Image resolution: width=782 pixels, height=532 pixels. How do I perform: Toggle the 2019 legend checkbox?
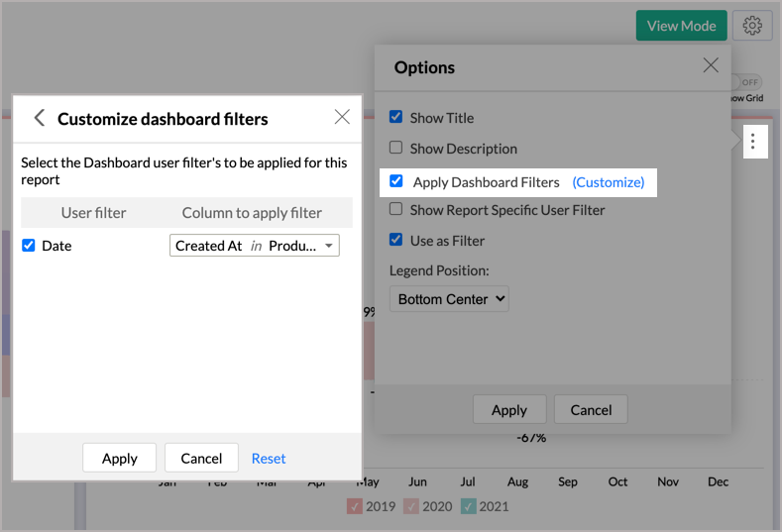[356, 506]
